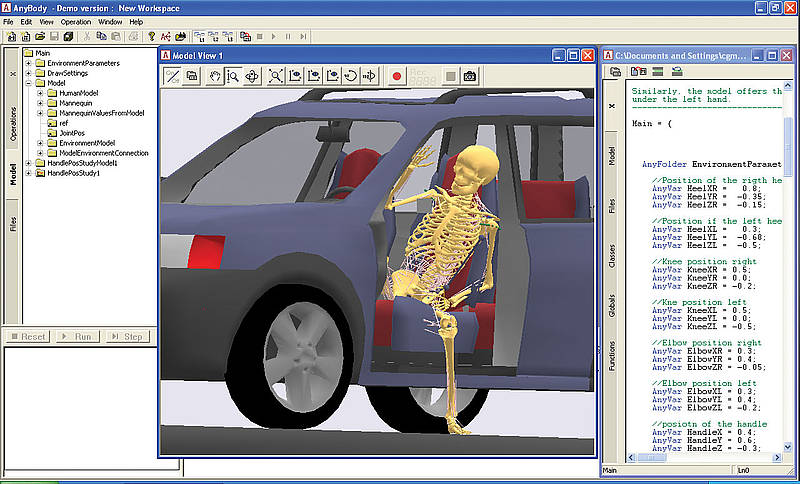Viewport: 800px width, 484px height.
Task: Expand the EnvironmentParameters tree folder
Action: tap(29, 63)
